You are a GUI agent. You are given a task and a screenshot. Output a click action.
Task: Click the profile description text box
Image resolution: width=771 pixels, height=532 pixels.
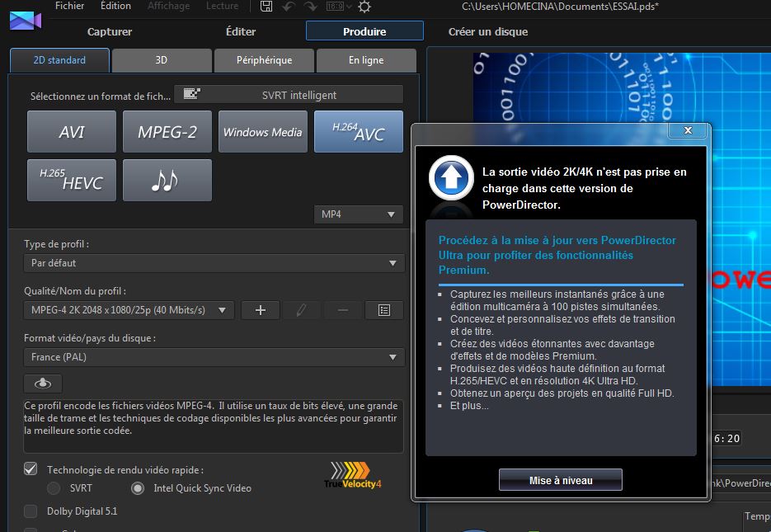pos(214,426)
